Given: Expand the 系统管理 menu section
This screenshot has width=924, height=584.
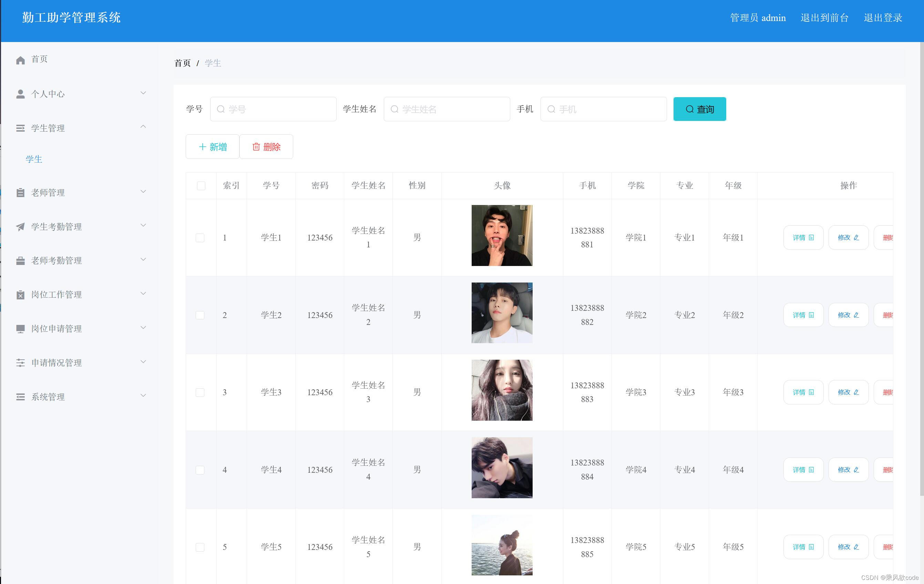Looking at the screenshot, I should coord(144,395).
